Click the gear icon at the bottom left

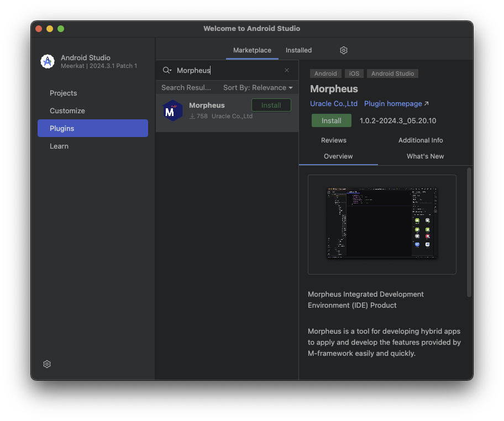(x=46, y=364)
